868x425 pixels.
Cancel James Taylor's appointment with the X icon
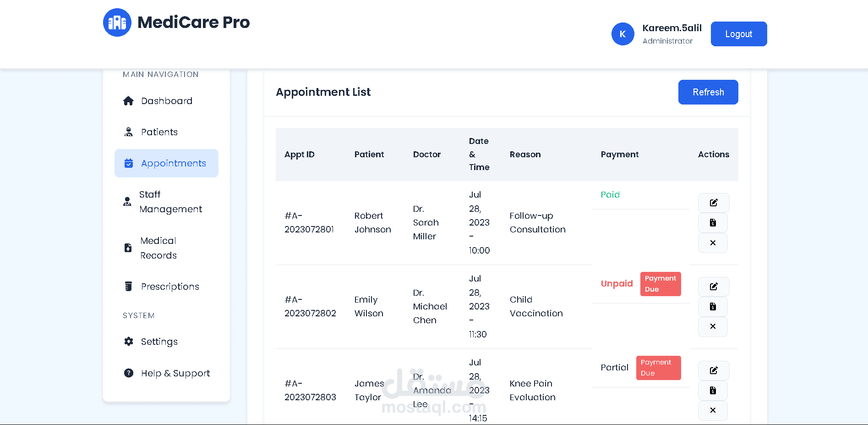click(x=713, y=410)
